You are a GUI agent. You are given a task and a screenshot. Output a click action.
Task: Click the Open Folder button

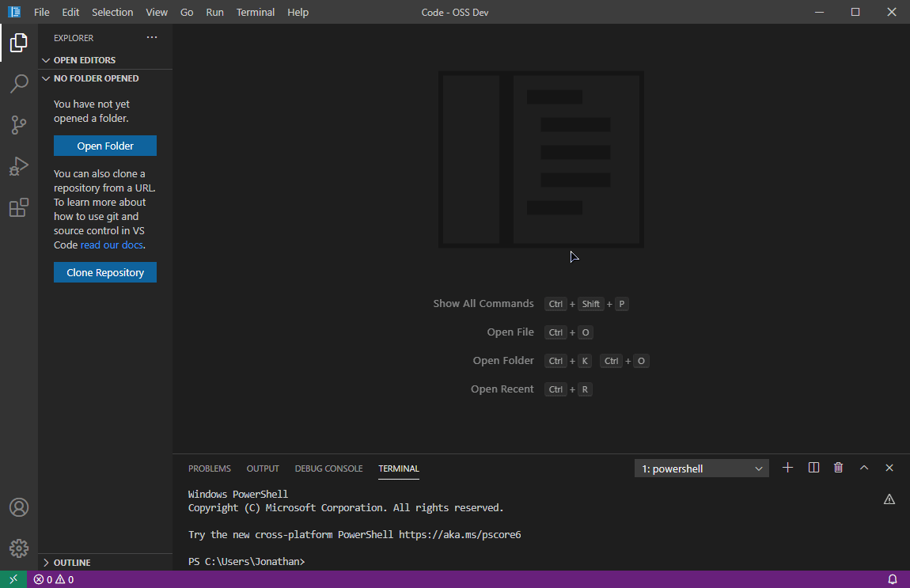[x=105, y=146]
